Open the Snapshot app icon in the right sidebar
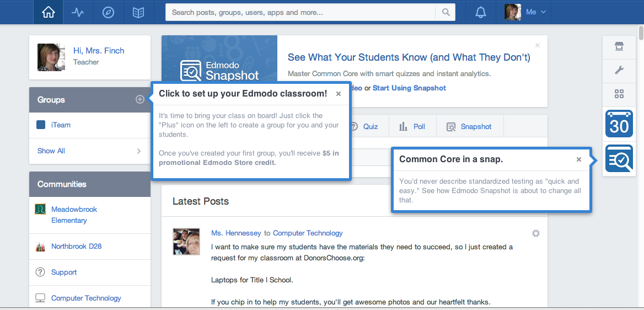 [x=619, y=158]
